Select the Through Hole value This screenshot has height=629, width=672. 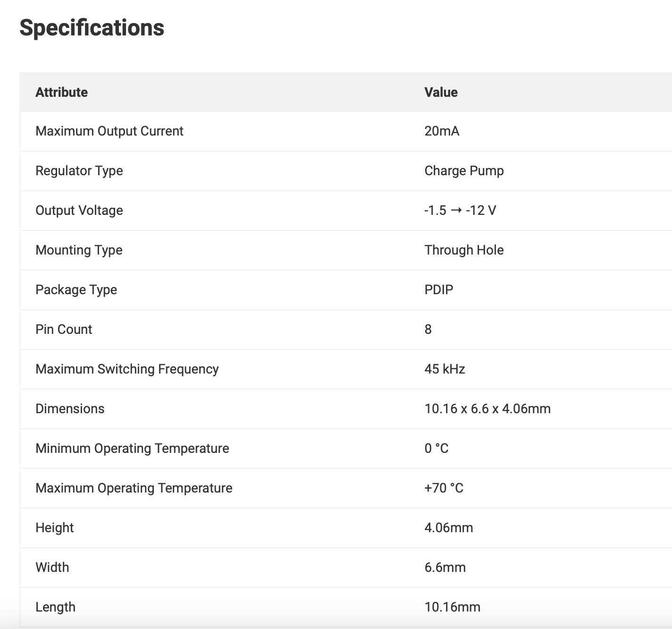[x=464, y=250]
